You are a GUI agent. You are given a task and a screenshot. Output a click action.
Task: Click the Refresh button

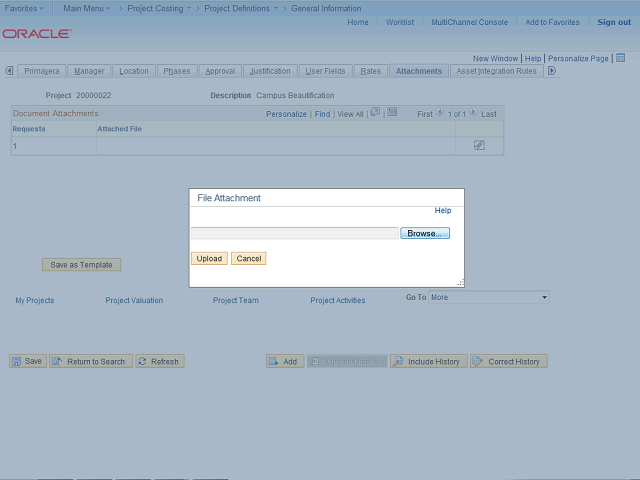coord(160,361)
